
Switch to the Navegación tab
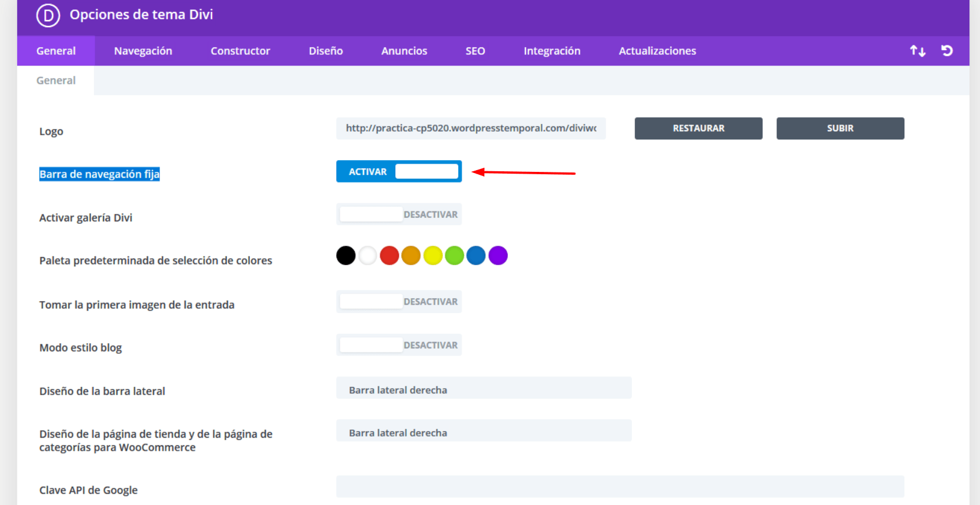pyautogui.click(x=143, y=51)
